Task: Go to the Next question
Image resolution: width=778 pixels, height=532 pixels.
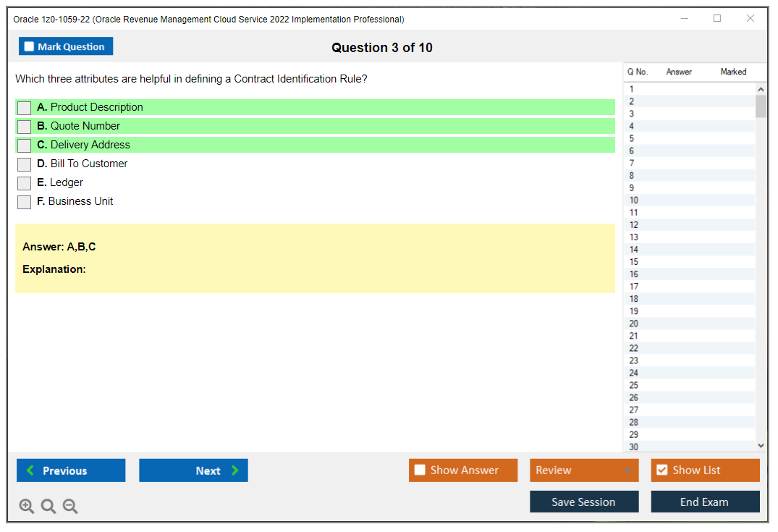Action: click(x=193, y=470)
